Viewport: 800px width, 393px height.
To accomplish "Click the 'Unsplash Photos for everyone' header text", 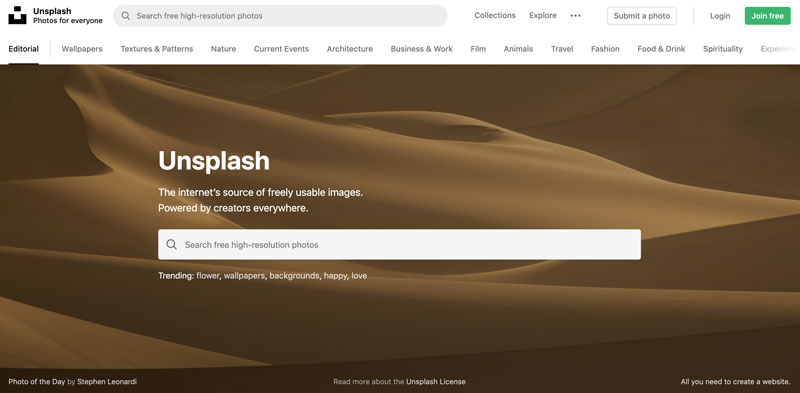I will point(67,16).
